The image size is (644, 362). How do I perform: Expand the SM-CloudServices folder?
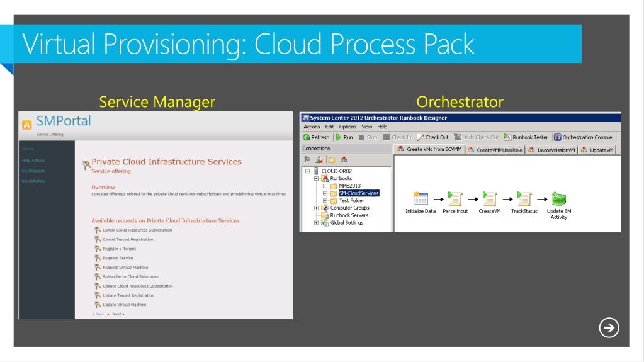tap(325, 193)
